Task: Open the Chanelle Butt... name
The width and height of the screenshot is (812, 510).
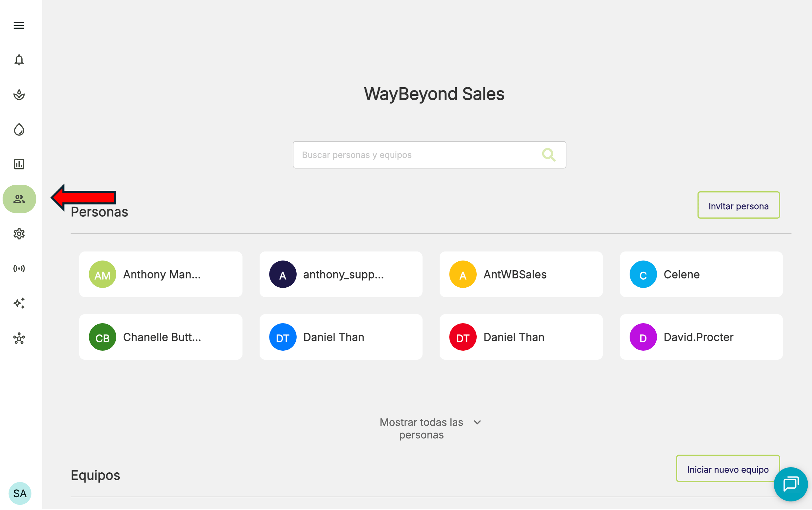Action: coord(162,337)
